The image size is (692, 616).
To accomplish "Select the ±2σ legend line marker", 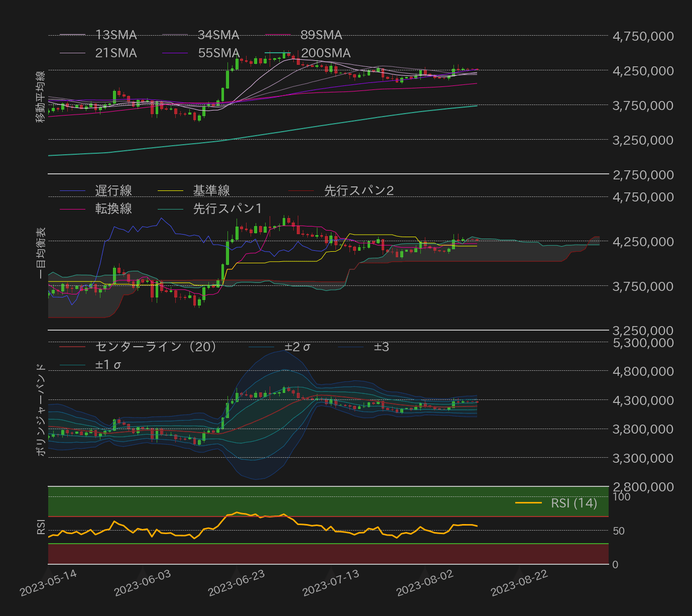I will [x=261, y=347].
